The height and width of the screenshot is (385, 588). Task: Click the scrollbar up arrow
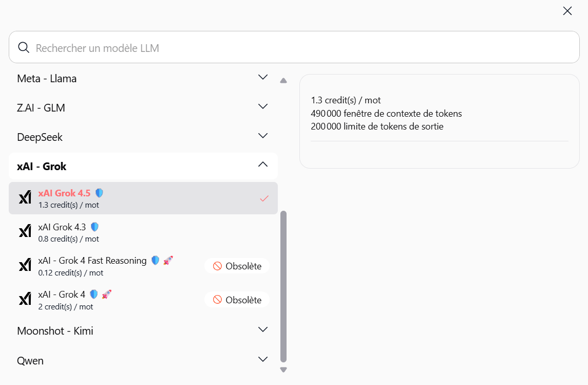283,80
